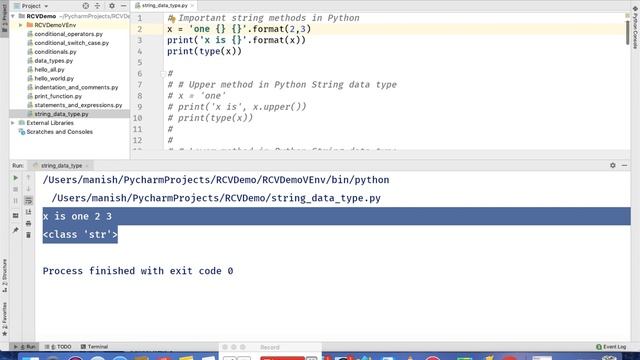The height and width of the screenshot is (360, 640).
Task: Rerun string_data_type with the green play icon
Action: point(16,178)
